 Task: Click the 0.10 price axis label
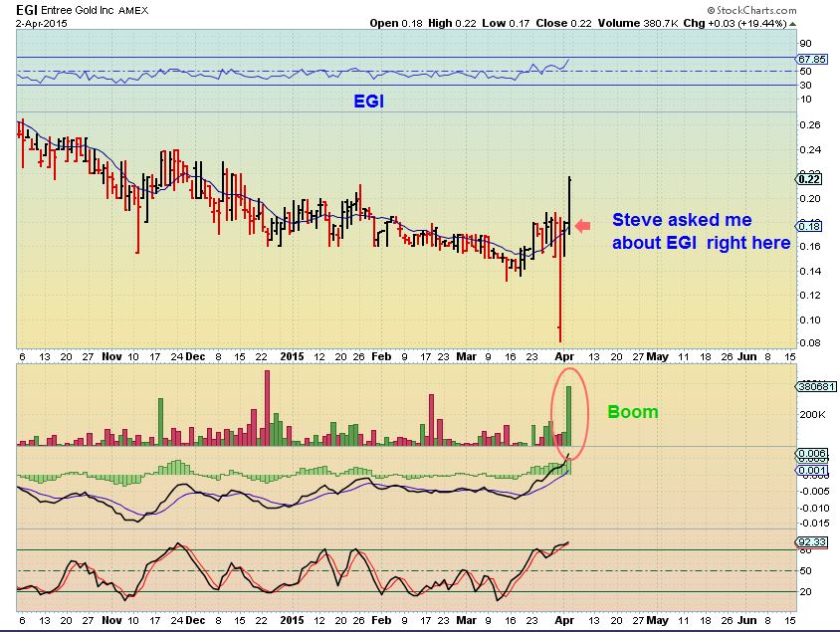pyautogui.click(x=809, y=319)
